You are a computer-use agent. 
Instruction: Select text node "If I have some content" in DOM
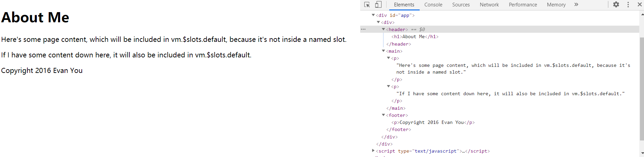(x=511, y=94)
